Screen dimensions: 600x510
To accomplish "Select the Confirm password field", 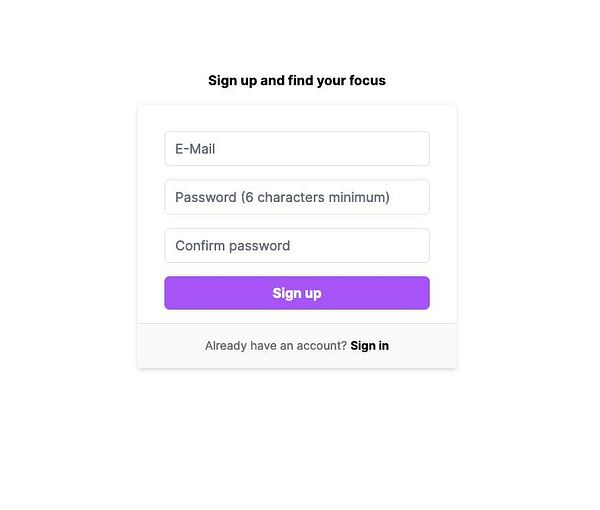I will 297,246.
